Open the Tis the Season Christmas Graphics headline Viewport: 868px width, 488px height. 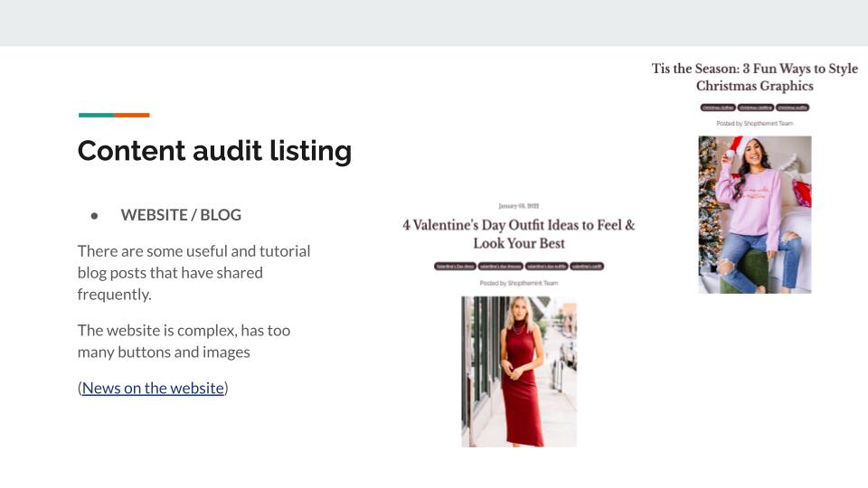(754, 77)
